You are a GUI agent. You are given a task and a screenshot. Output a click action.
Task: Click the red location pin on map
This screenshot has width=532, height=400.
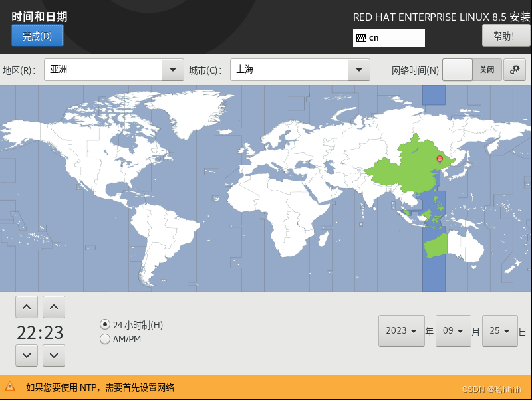440,159
